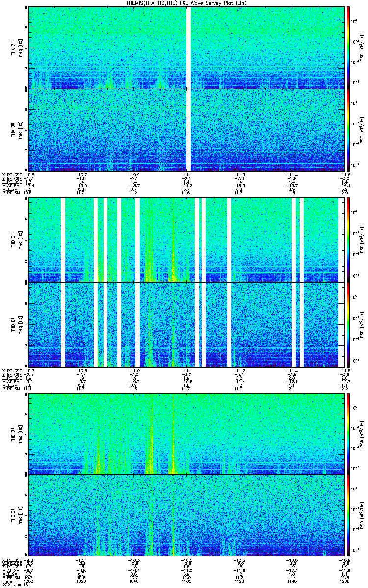
Task: Click the PSD color bar beside THA B-parallel
Action: coord(348,130)
